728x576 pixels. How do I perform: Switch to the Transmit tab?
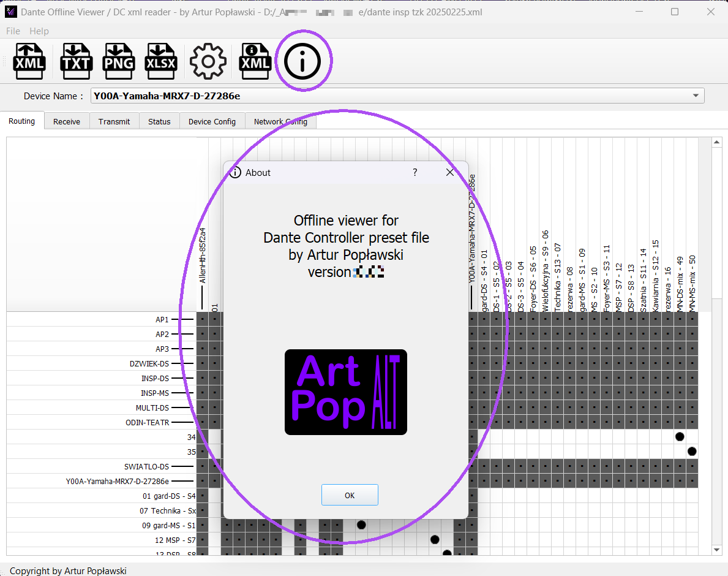point(114,121)
